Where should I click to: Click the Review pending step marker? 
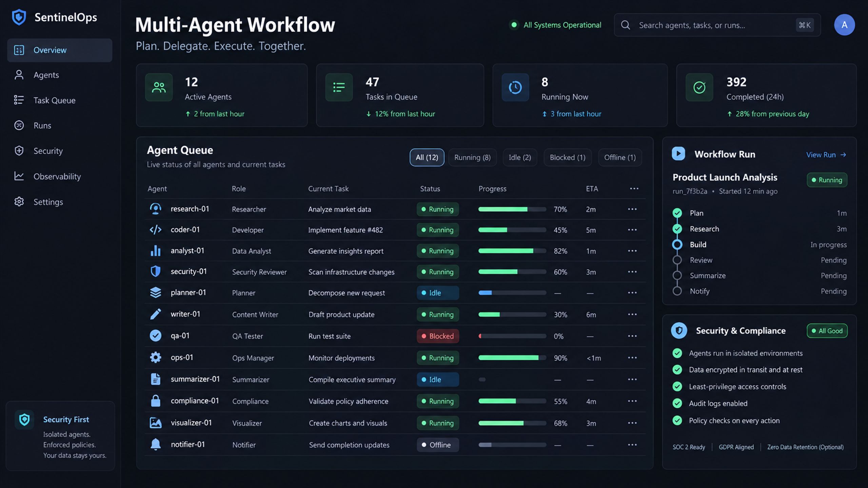tap(677, 260)
